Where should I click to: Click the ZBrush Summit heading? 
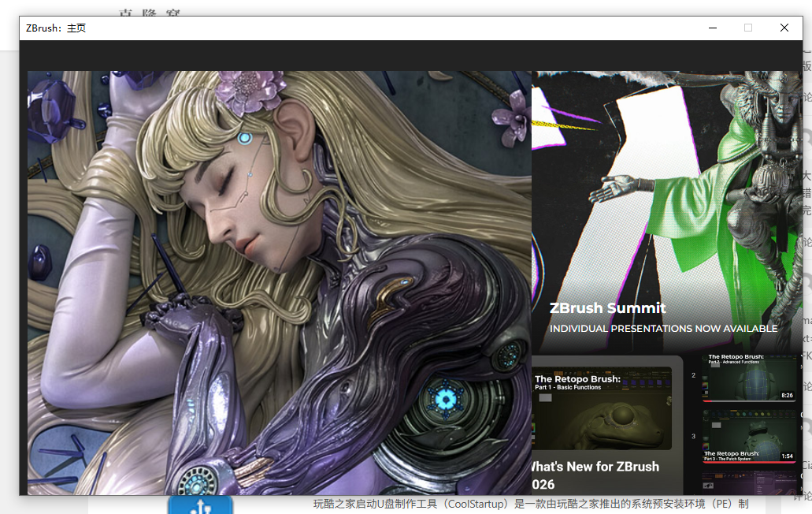607,308
